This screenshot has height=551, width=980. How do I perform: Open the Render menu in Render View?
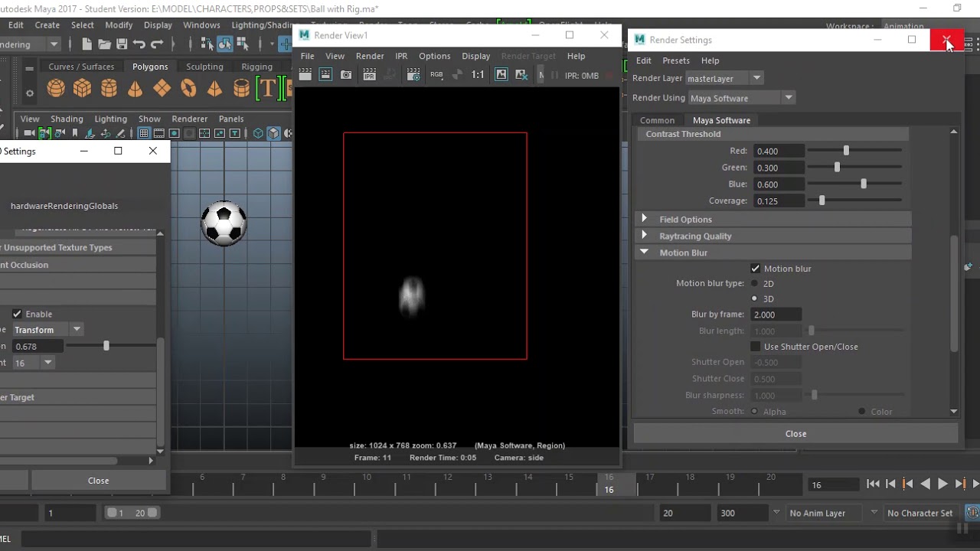coord(370,56)
